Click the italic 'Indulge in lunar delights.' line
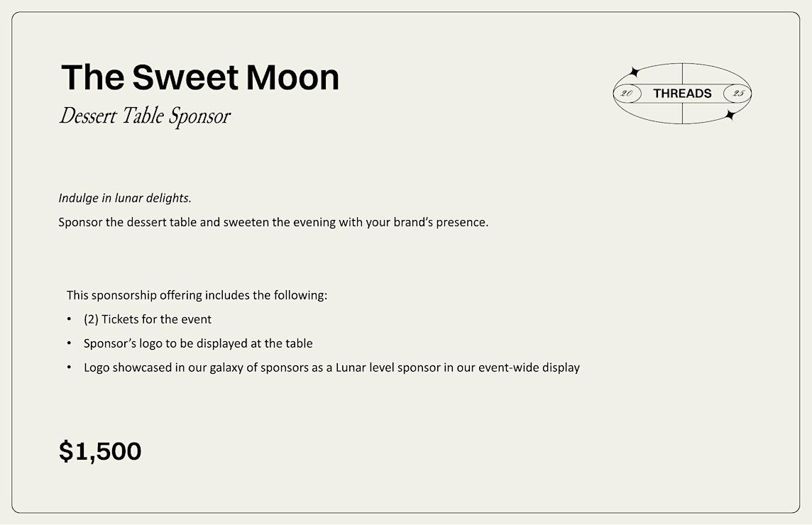Screen dimensions: 812x525 click(x=125, y=199)
